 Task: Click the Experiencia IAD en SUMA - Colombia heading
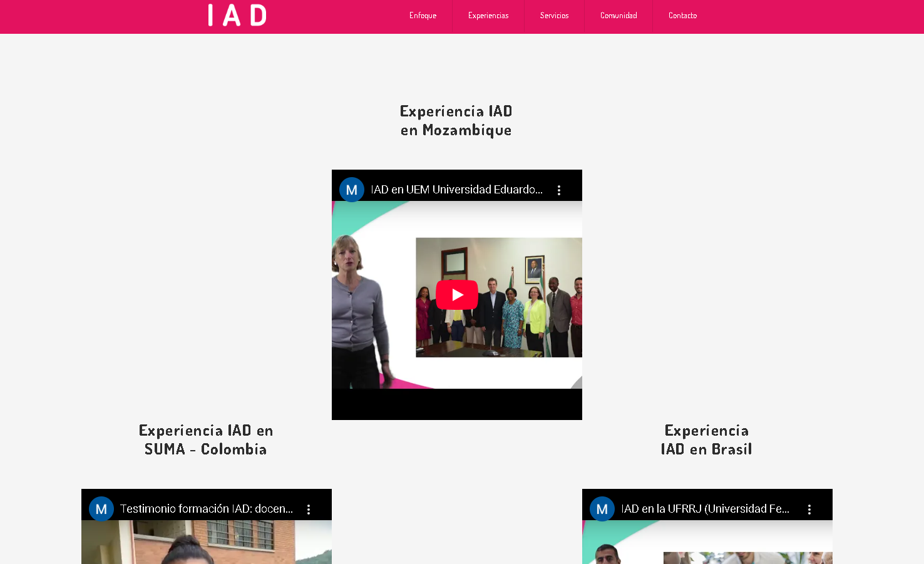[206, 440]
